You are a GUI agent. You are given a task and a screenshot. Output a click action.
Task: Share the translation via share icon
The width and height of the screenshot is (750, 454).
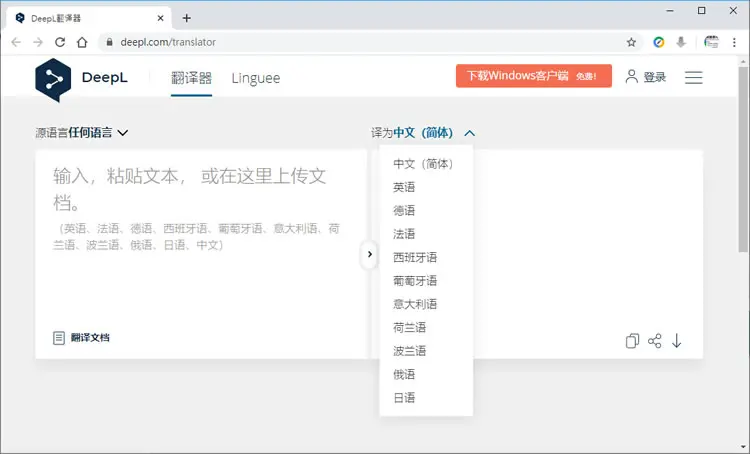[654, 341]
